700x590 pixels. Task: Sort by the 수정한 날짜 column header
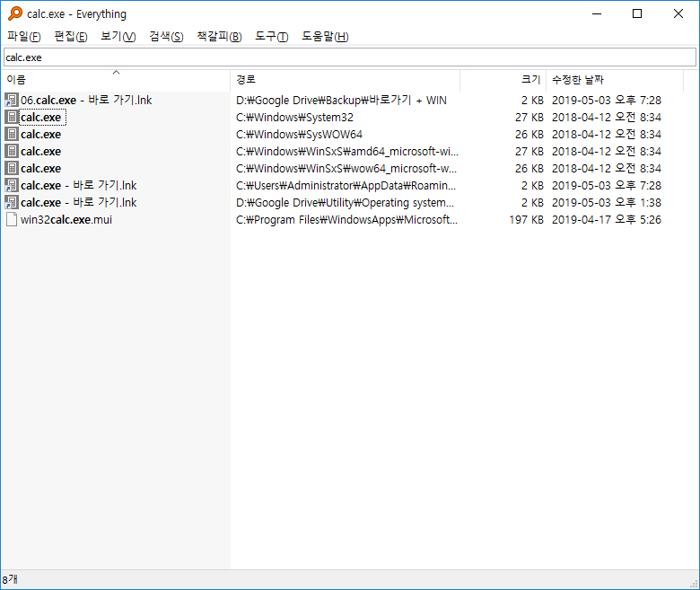tap(615, 80)
